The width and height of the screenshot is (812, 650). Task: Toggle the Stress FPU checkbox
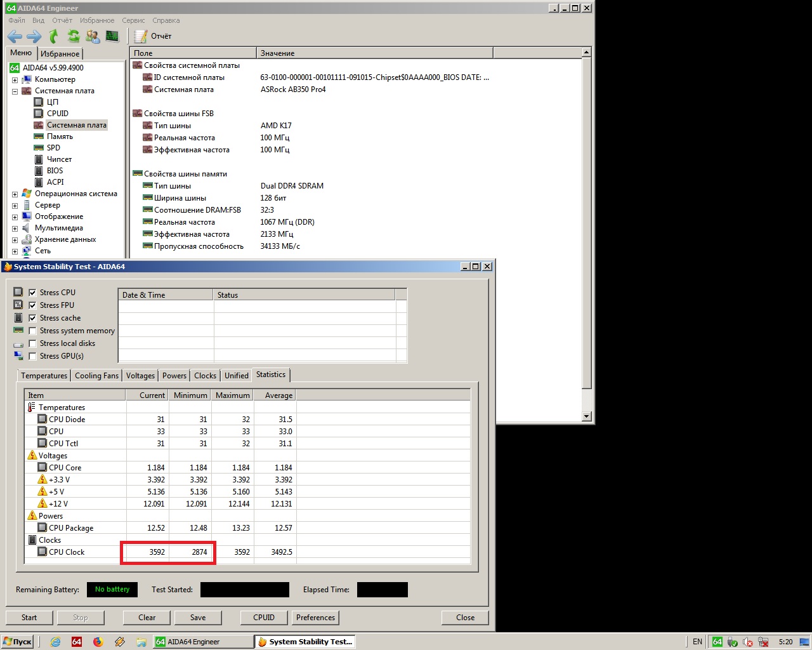tap(32, 305)
